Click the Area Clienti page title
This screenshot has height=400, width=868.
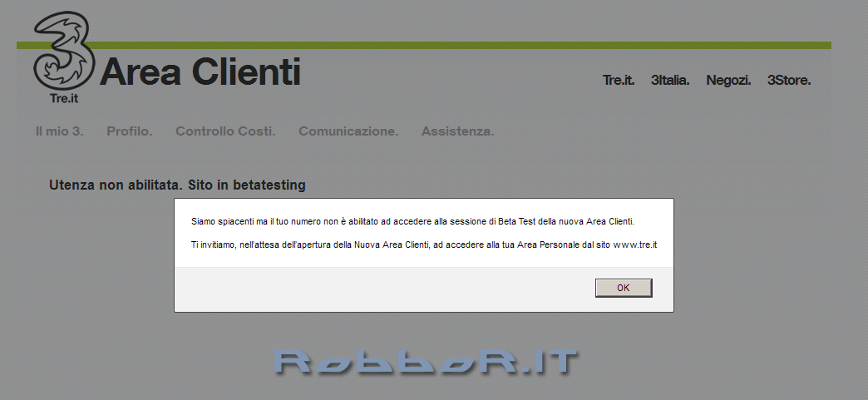coord(200,73)
